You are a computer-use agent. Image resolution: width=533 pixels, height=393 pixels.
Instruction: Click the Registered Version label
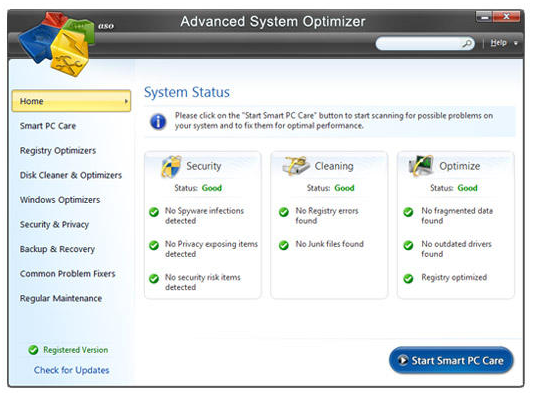tap(75, 350)
